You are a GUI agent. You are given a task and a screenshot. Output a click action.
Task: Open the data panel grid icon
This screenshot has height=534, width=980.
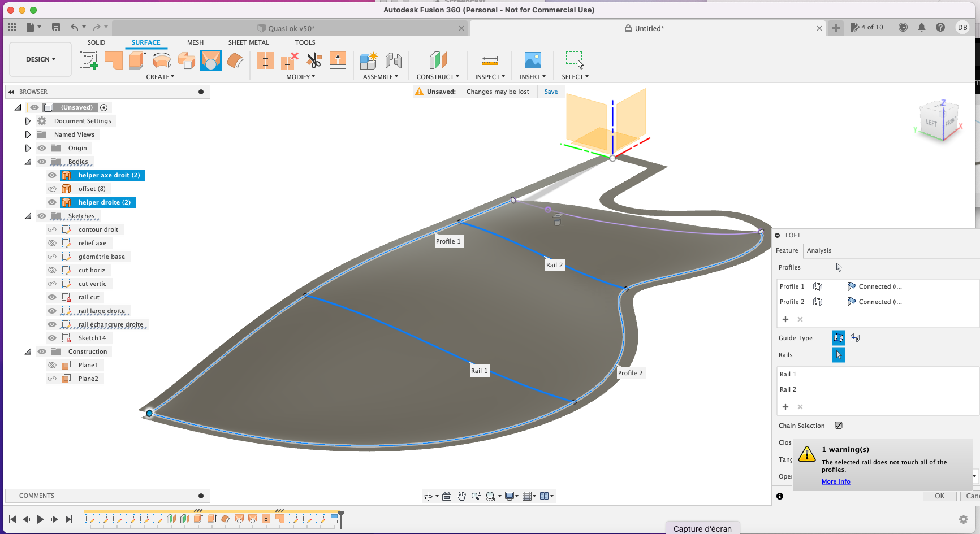click(12, 27)
